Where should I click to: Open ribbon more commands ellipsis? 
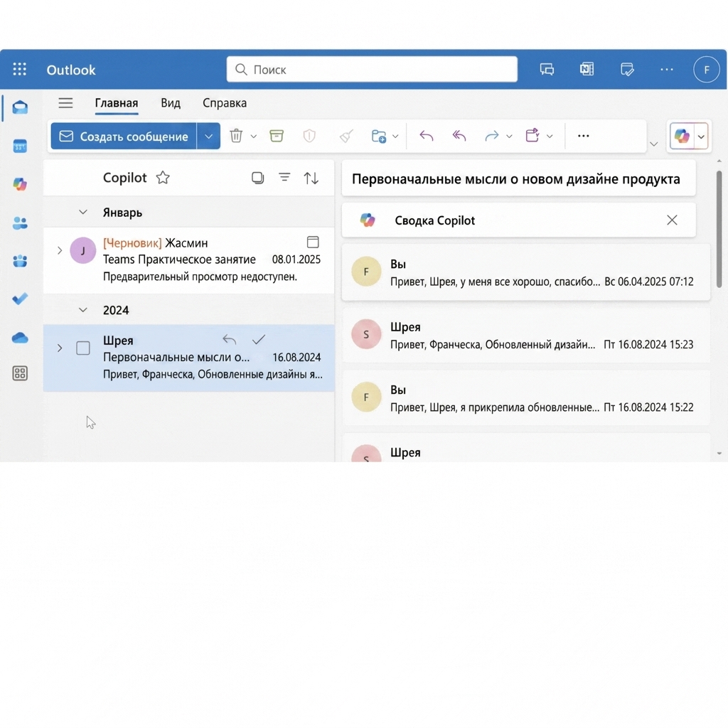click(x=583, y=136)
